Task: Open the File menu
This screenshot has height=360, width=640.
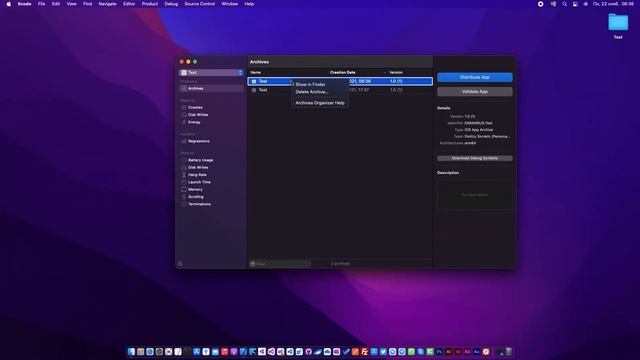Action: tap(41, 4)
